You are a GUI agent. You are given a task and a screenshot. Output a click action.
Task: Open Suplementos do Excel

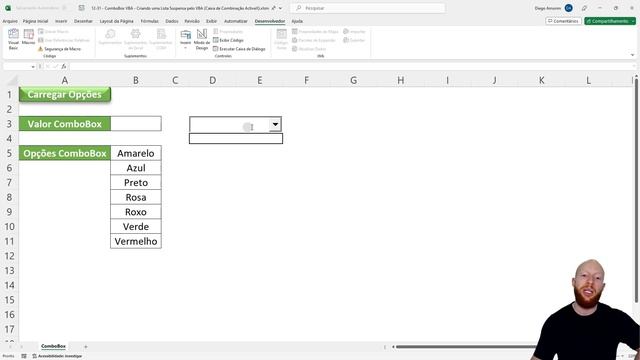[135, 39]
